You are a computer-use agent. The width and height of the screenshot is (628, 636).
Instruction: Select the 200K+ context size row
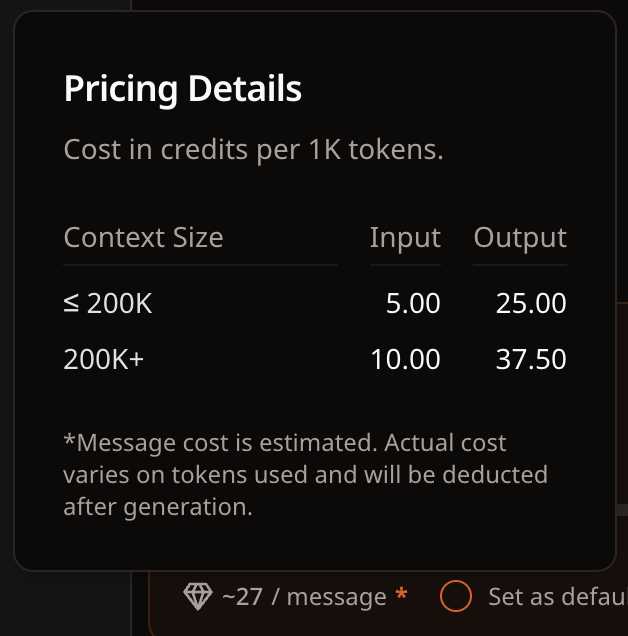coord(104,359)
